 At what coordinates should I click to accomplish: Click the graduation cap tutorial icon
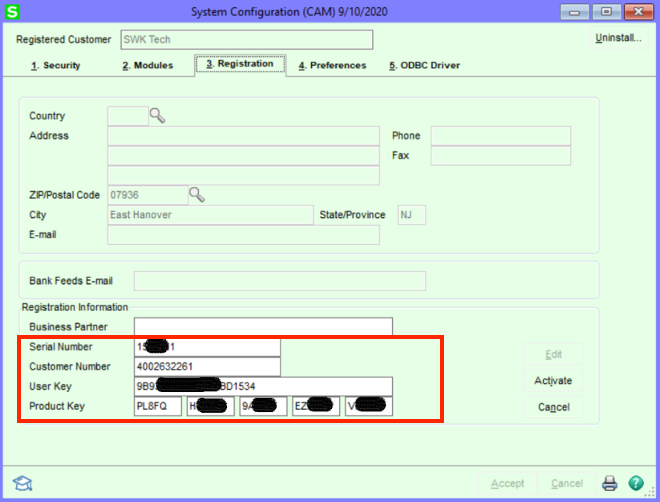pos(22,483)
